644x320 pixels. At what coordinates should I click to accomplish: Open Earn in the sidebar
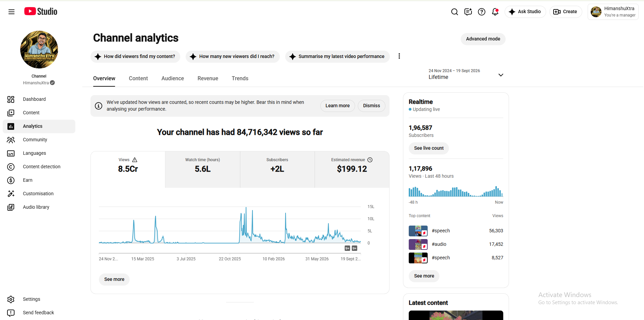39,180
